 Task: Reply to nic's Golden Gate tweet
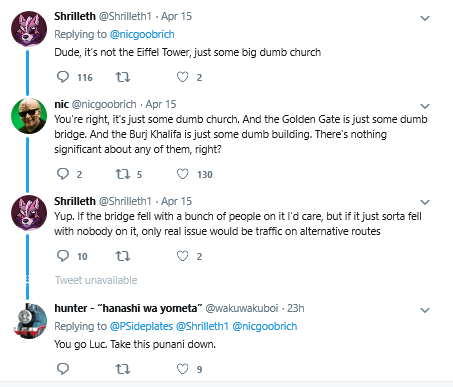click(x=63, y=174)
